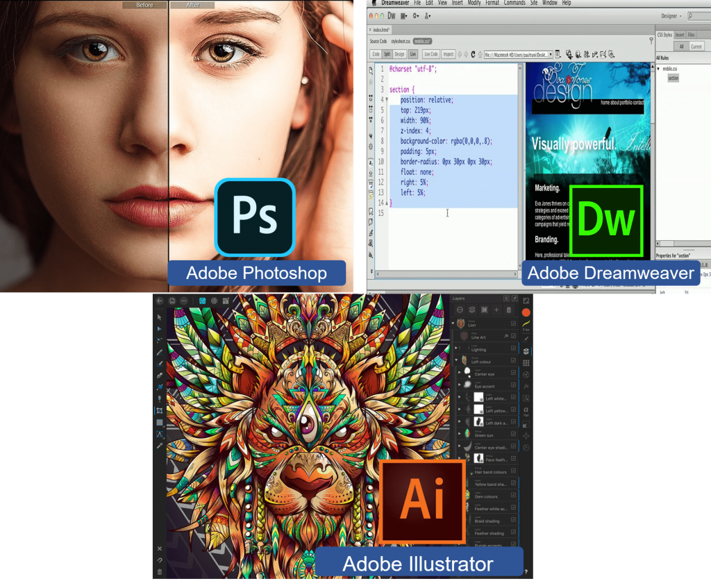Image resolution: width=711 pixels, height=588 pixels.
Task: Switch to the Insert panel tab
Action: click(680, 35)
